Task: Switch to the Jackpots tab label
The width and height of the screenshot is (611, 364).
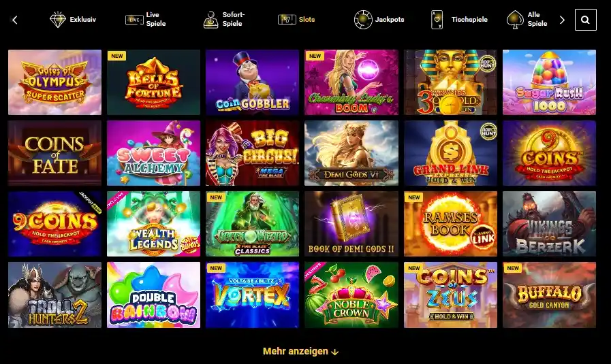Action: coord(389,20)
